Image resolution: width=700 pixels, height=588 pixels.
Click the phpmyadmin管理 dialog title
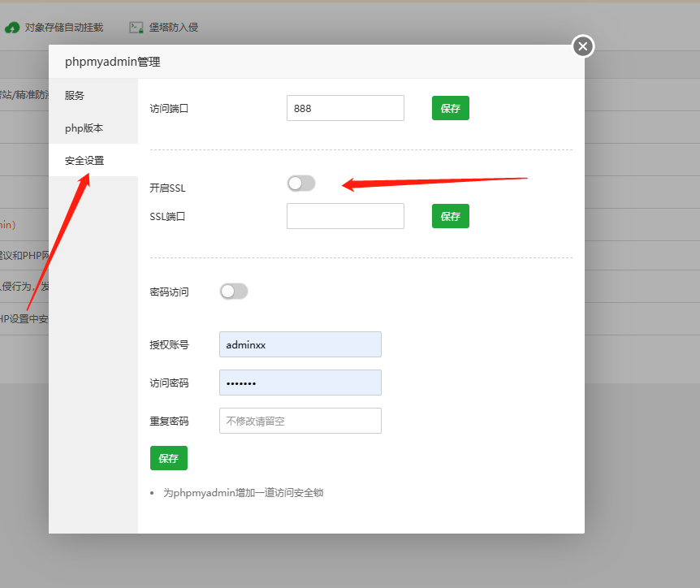click(113, 62)
